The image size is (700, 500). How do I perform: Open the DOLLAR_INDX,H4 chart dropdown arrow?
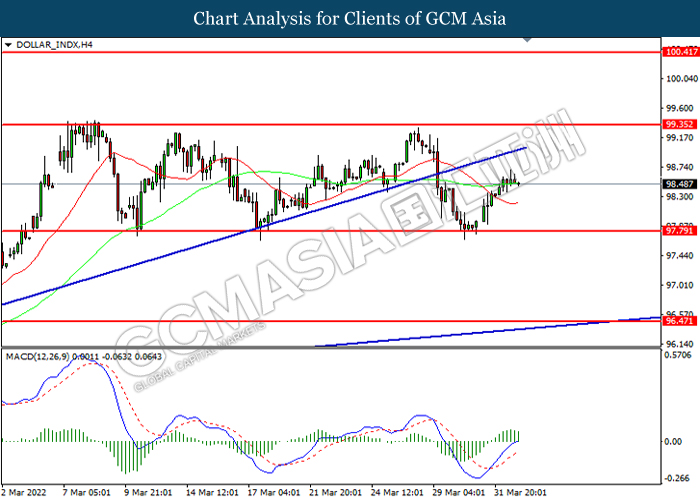[8, 45]
